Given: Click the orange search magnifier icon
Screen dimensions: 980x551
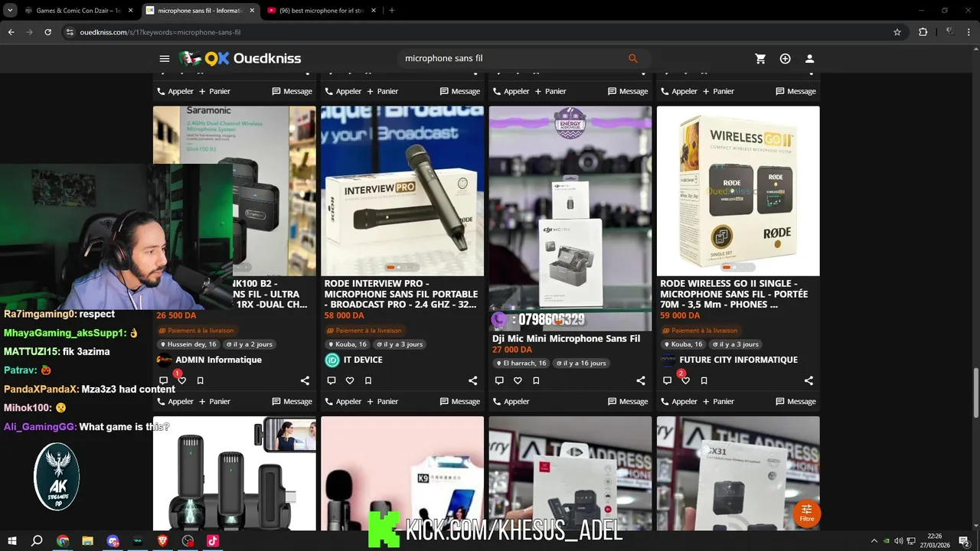Looking at the screenshot, I should [633, 58].
